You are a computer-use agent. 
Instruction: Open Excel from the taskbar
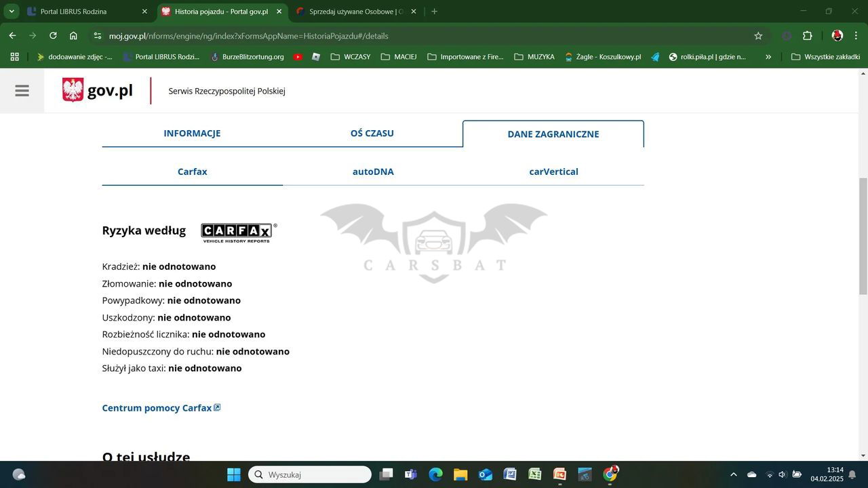point(535,474)
